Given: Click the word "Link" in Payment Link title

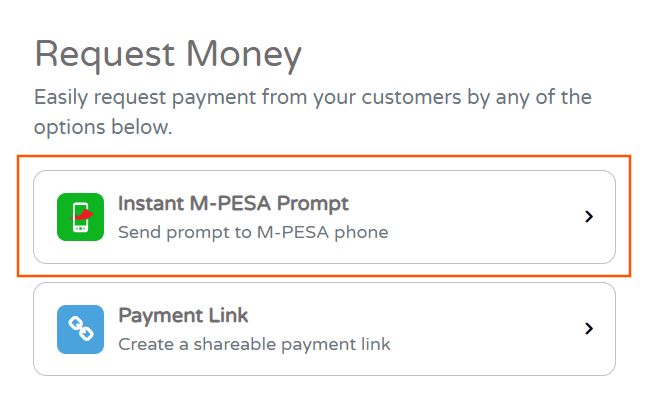Looking at the screenshot, I should click(x=228, y=316).
